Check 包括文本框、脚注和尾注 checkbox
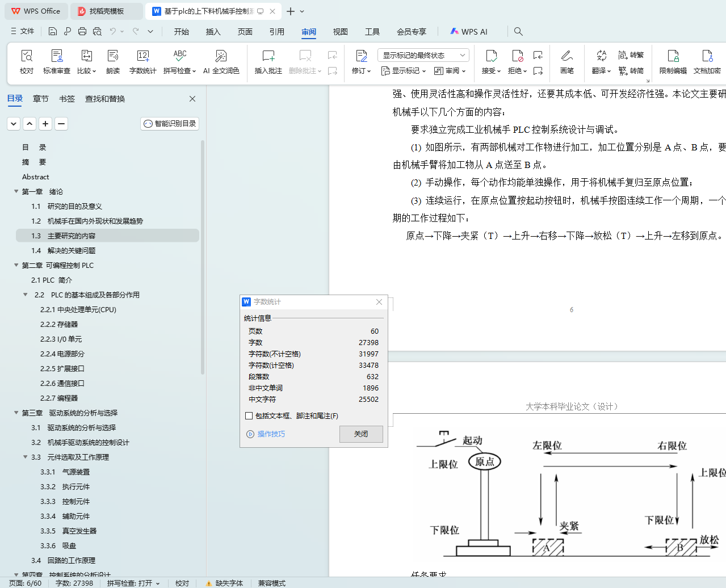Image resolution: width=726 pixels, height=588 pixels. pyautogui.click(x=249, y=416)
